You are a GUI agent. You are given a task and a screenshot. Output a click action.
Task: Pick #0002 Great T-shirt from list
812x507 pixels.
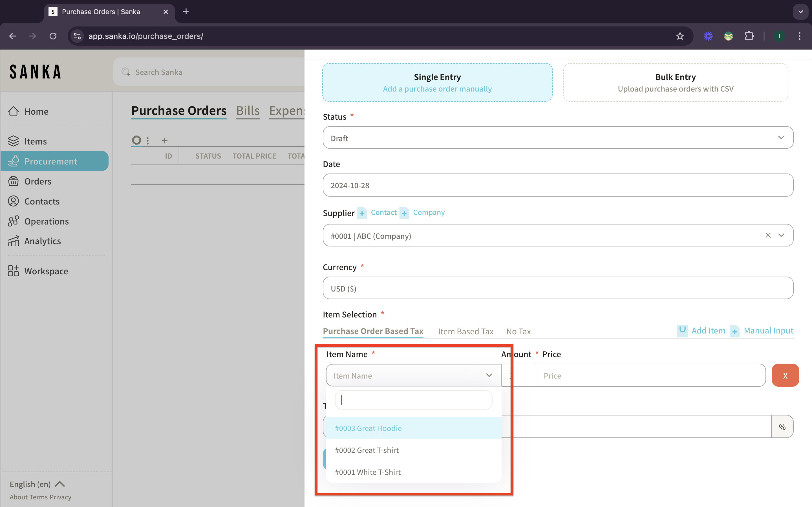(367, 450)
